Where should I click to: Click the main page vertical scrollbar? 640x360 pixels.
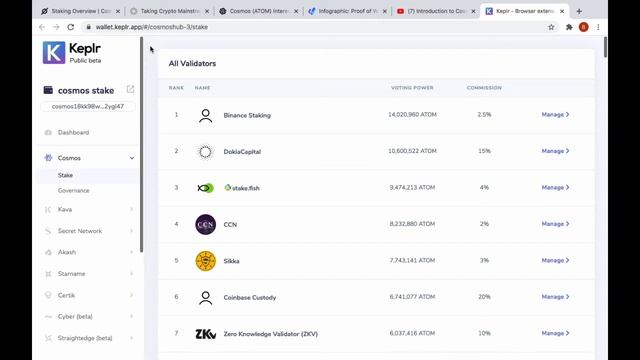[605, 47]
